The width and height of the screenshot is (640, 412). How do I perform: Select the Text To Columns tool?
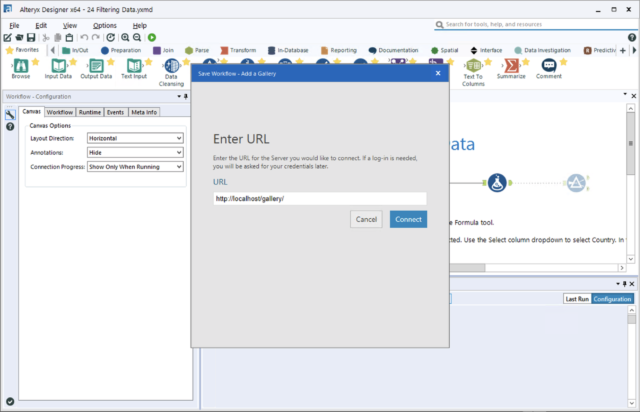pyautogui.click(x=473, y=72)
